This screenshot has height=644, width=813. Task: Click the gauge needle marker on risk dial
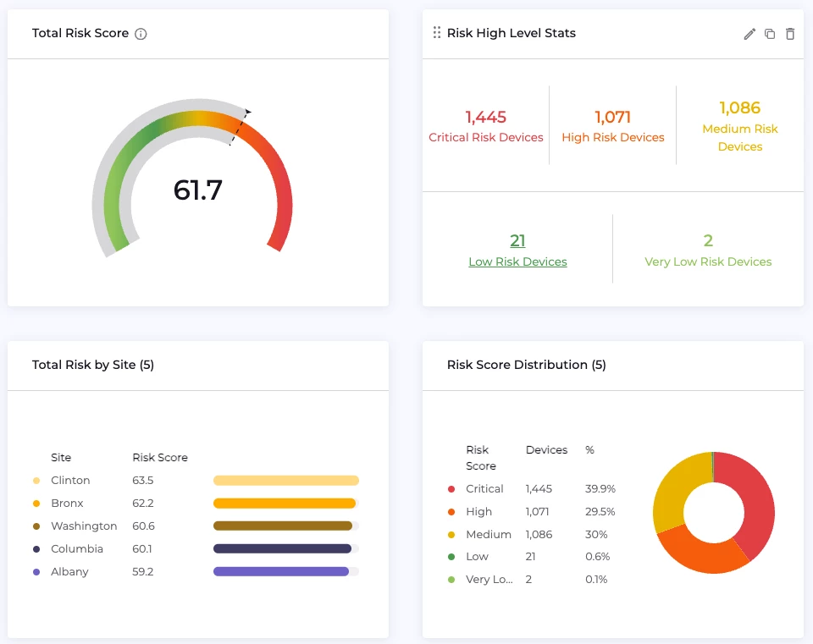click(240, 125)
